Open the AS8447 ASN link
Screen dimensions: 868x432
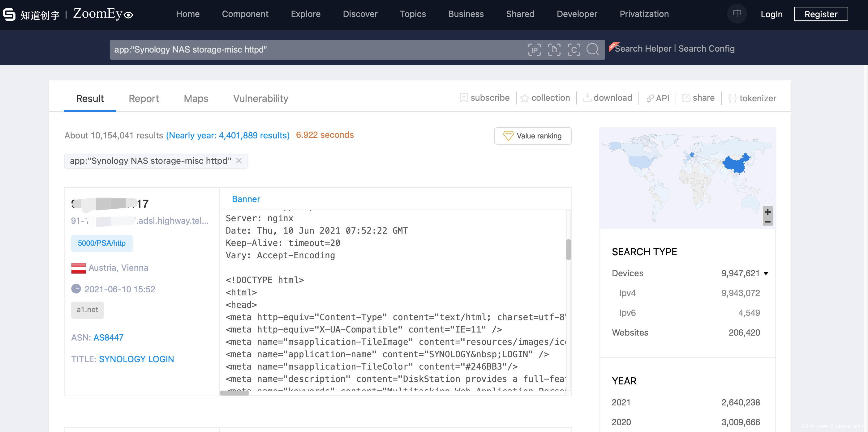click(108, 337)
